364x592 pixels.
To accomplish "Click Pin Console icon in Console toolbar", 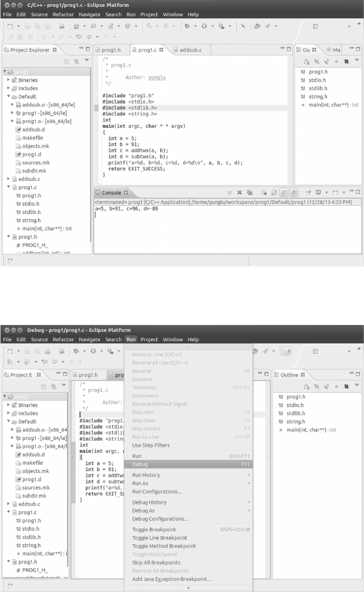I will [x=309, y=192].
